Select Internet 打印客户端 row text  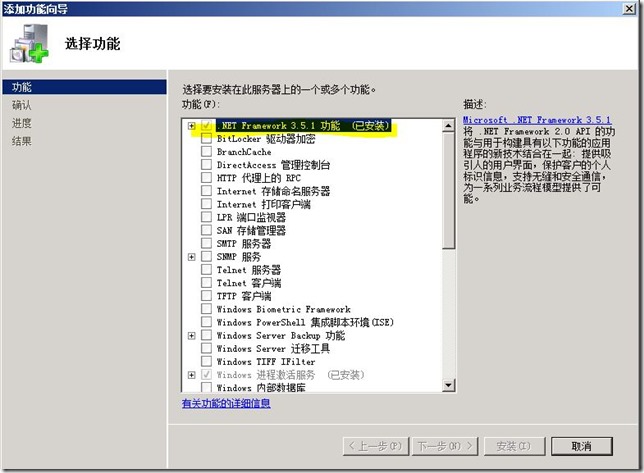point(264,204)
